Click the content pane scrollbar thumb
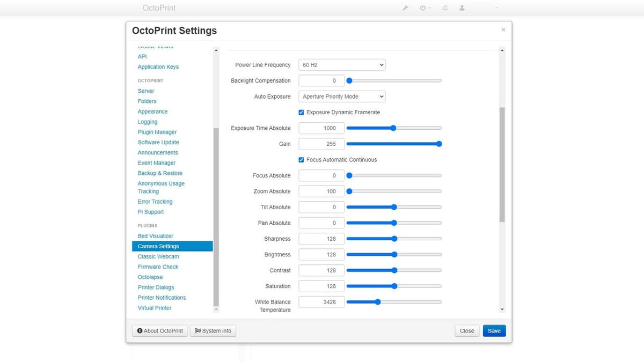644x362 pixels. (502, 165)
